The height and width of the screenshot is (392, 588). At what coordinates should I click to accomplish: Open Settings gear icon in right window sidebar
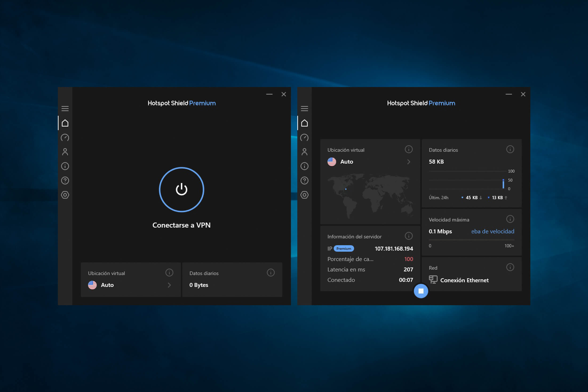coord(305,195)
